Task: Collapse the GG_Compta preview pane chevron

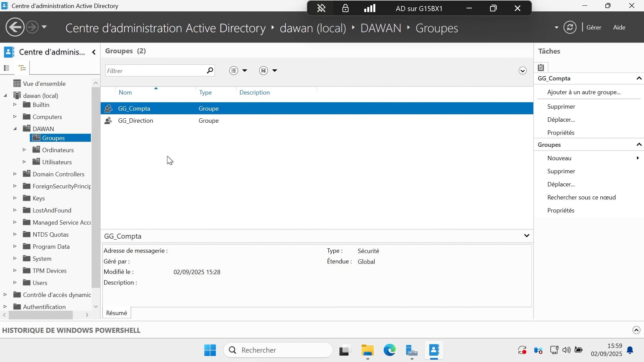Action: tap(526, 236)
